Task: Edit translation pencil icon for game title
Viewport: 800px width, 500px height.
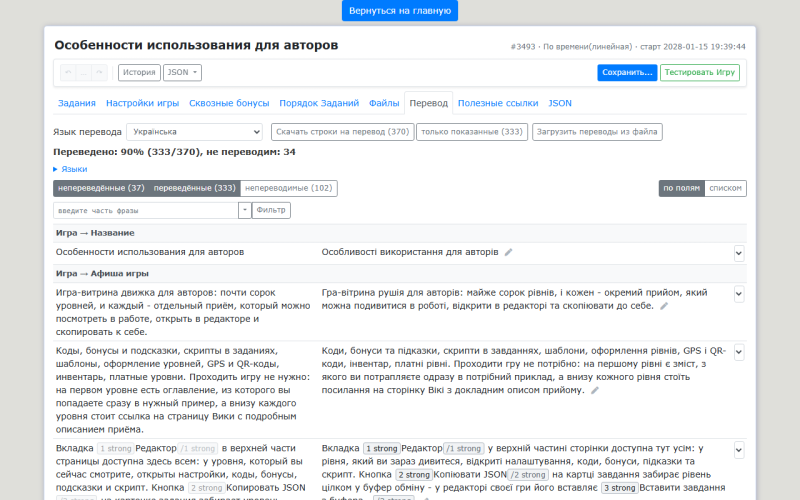Action: [x=508, y=252]
